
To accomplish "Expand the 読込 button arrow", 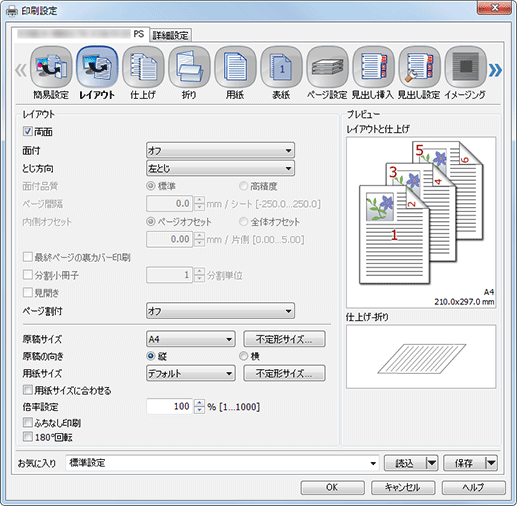I will pos(432,463).
